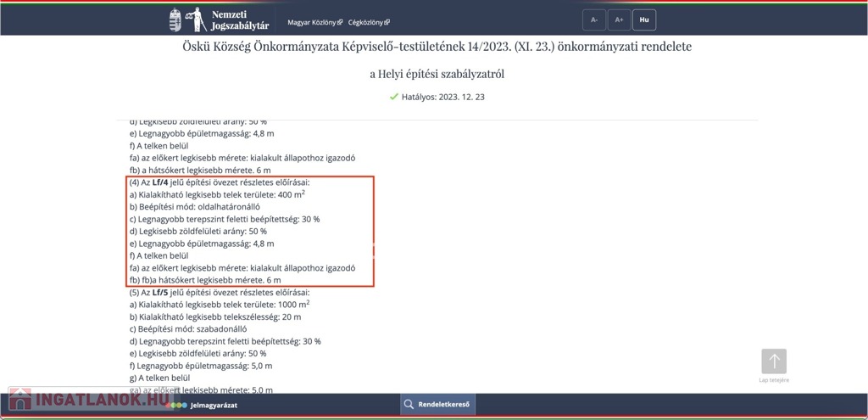Open the Rendeletkereső search tab
868x420 pixels.
click(437, 405)
